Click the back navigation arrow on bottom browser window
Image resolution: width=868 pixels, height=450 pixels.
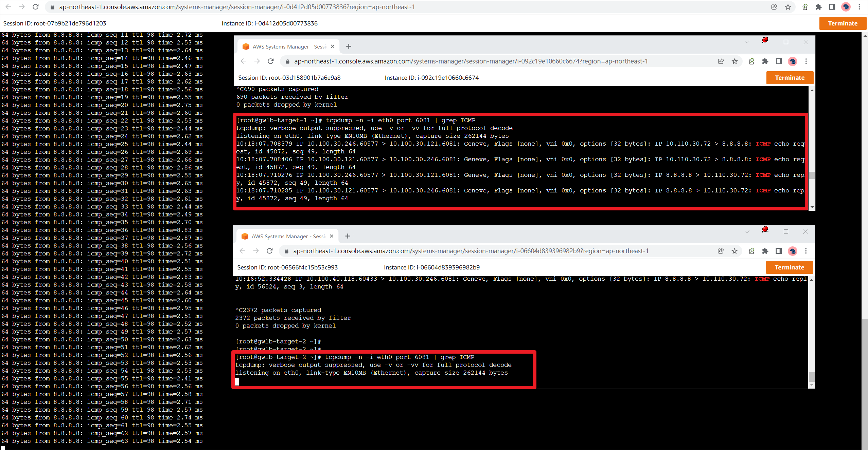click(242, 251)
